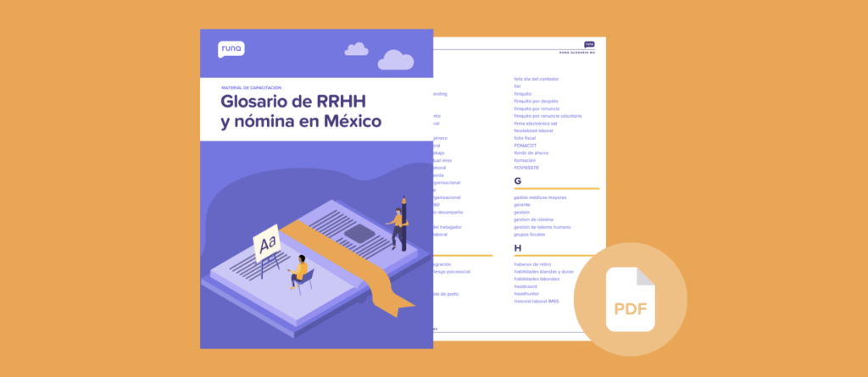Jump to the 'G' section heading
The width and height of the screenshot is (868, 377).
(518, 181)
